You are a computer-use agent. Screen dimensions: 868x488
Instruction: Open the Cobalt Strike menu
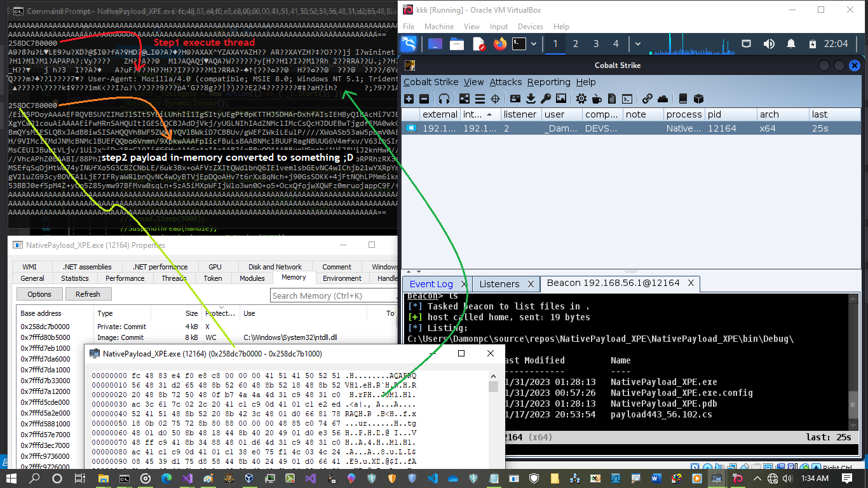tap(431, 82)
